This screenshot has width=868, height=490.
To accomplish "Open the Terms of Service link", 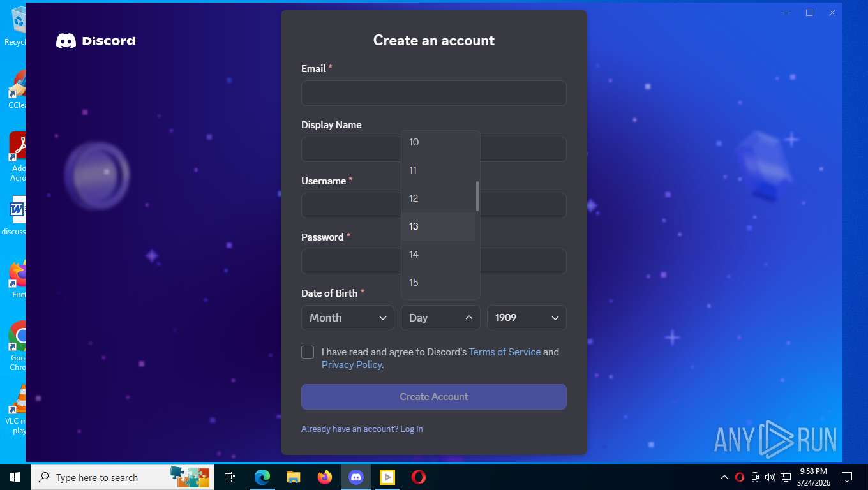I will [505, 352].
